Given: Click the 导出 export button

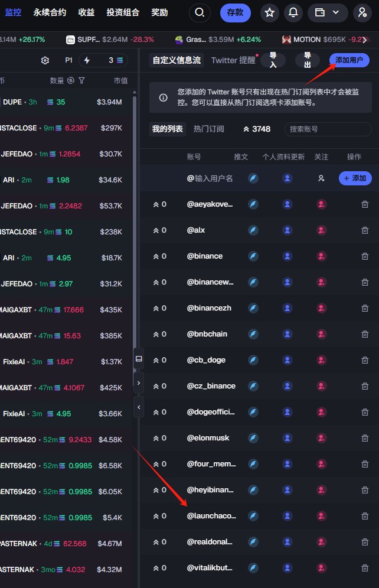Looking at the screenshot, I should [308, 60].
